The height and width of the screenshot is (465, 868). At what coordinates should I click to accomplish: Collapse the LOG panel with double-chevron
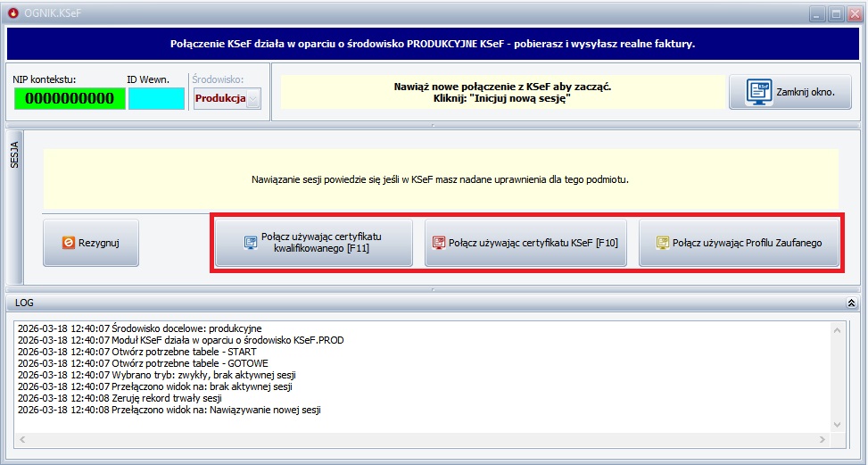pos(851,303)
